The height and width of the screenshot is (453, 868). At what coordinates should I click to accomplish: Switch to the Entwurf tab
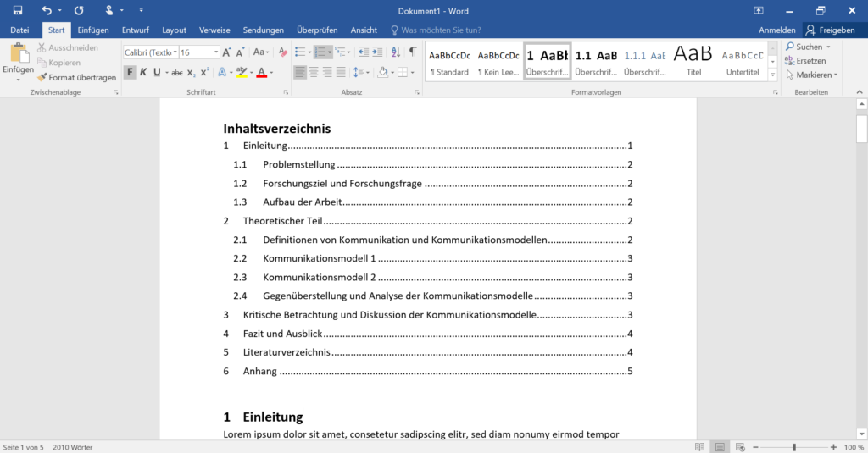[x=136, y=30]
